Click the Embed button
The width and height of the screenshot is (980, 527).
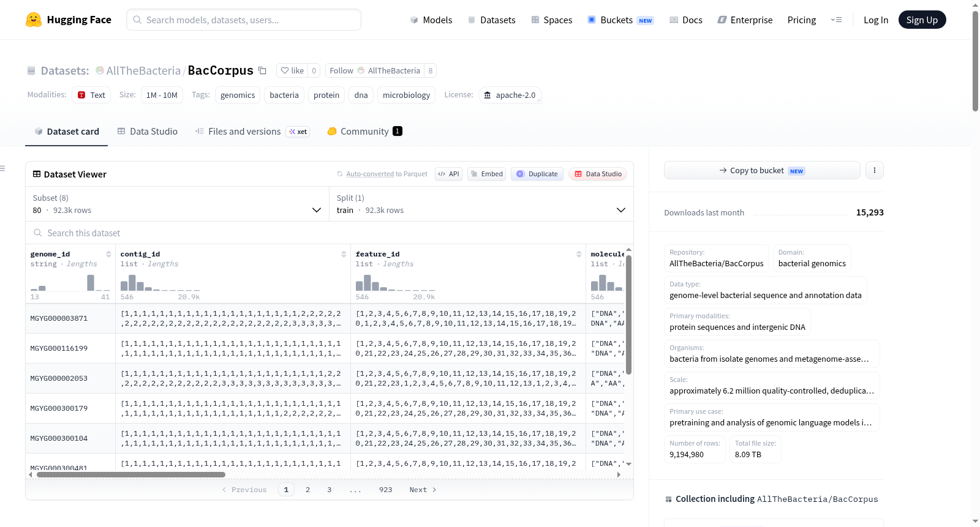tap(487, 174)
